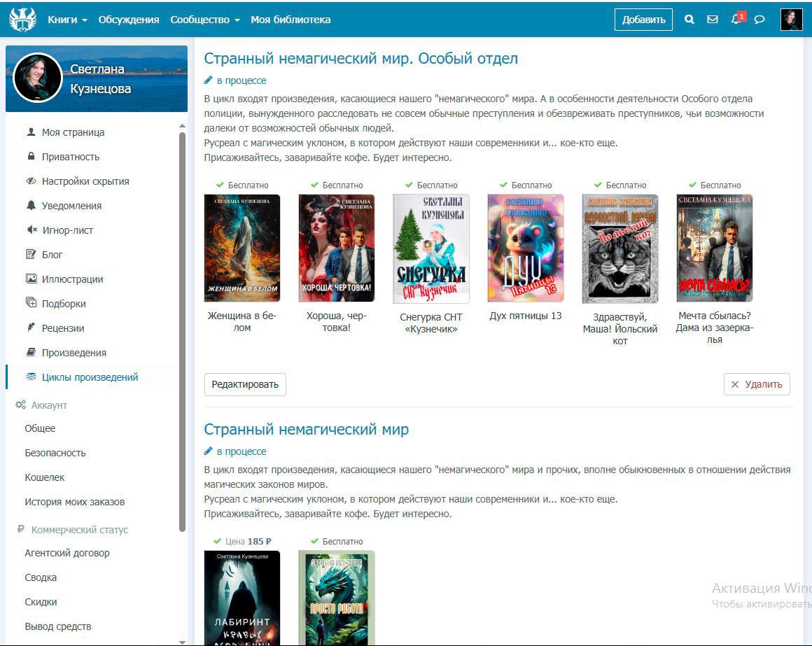Expand the Сообщество dropdown menu

204,20
